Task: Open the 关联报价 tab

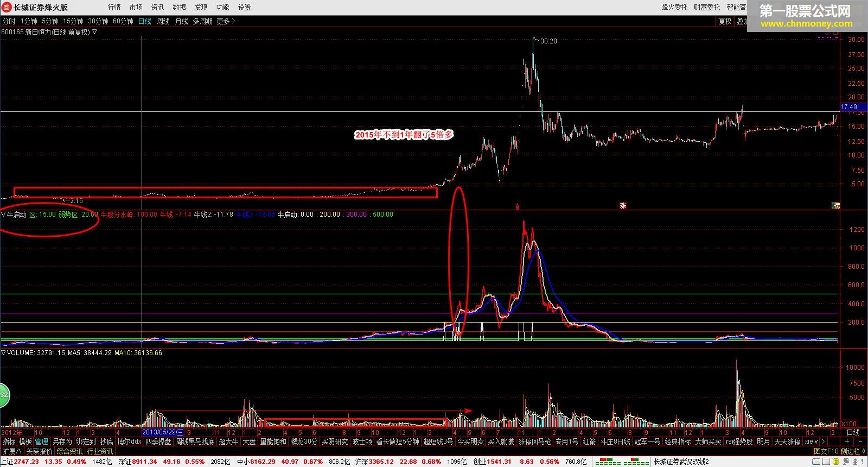Action: tap(39, 451)
